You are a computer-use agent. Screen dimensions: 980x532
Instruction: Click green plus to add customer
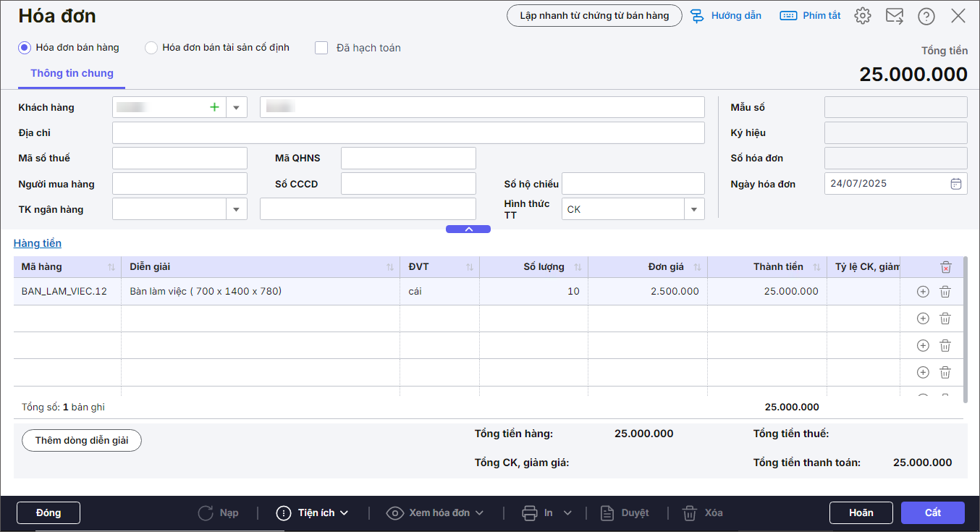point(214,107)
